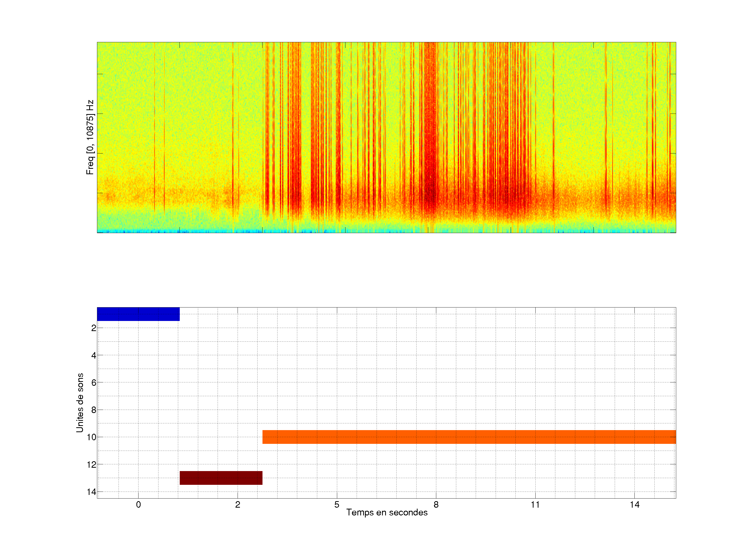
Task: Click the 'Unites de sons' axis label
Action: 80,403
